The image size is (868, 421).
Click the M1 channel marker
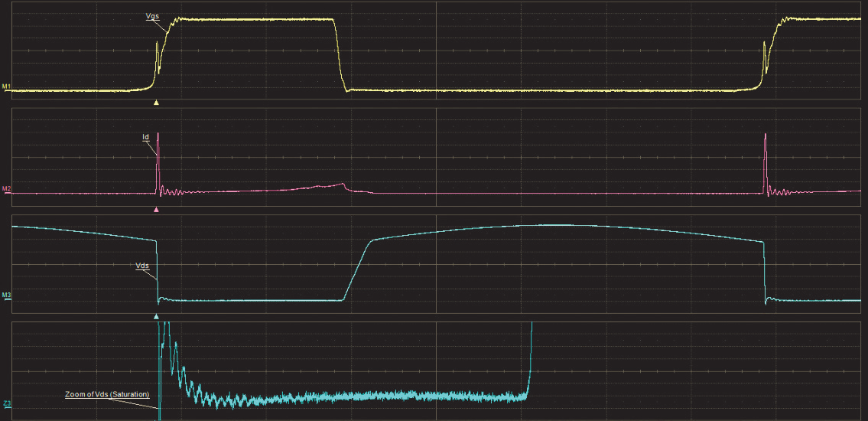(x=6, y=86)
